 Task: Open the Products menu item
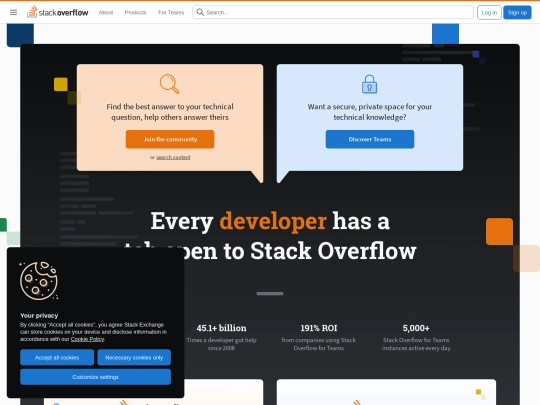pos(135,12)
